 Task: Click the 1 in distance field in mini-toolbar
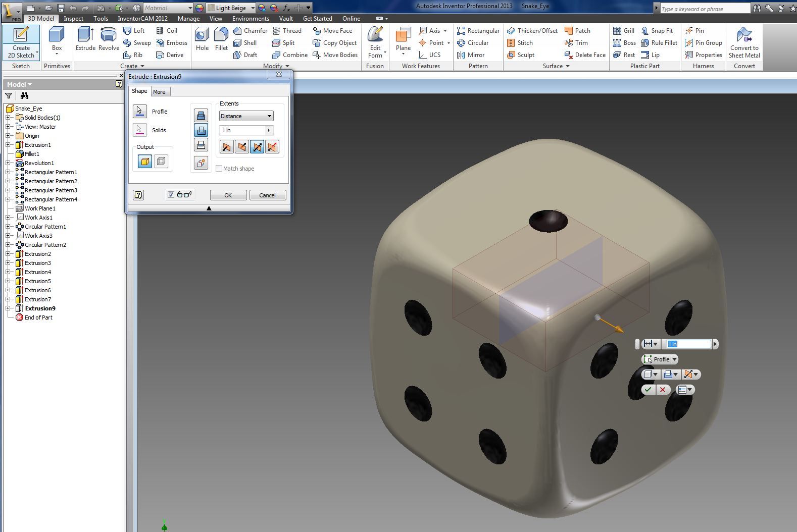point(688,344)
